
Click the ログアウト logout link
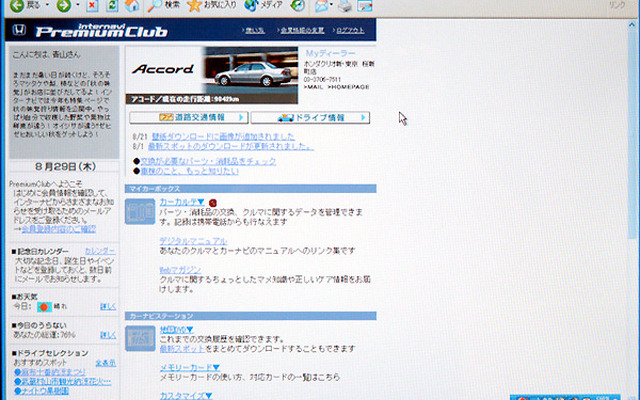pyautogui.click(x=350, y=30)
